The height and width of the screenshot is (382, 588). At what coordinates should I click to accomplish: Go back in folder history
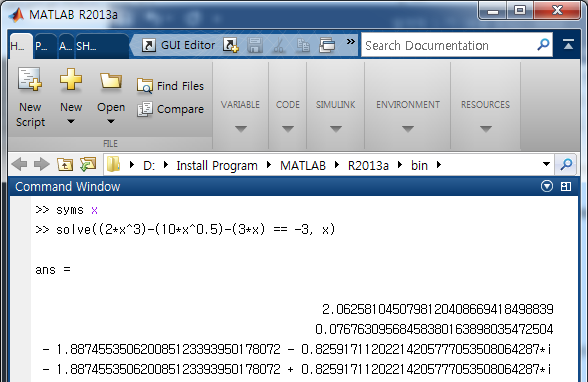tap(19, 165)
